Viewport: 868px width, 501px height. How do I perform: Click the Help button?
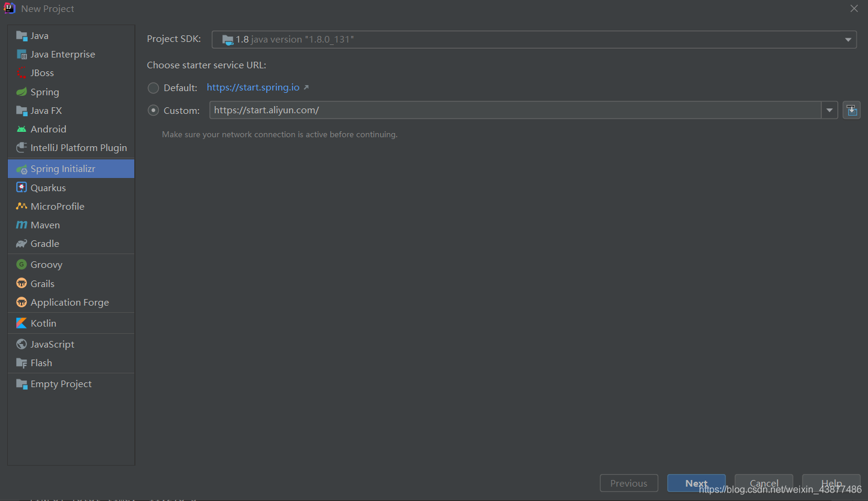(x=831, y=483)
